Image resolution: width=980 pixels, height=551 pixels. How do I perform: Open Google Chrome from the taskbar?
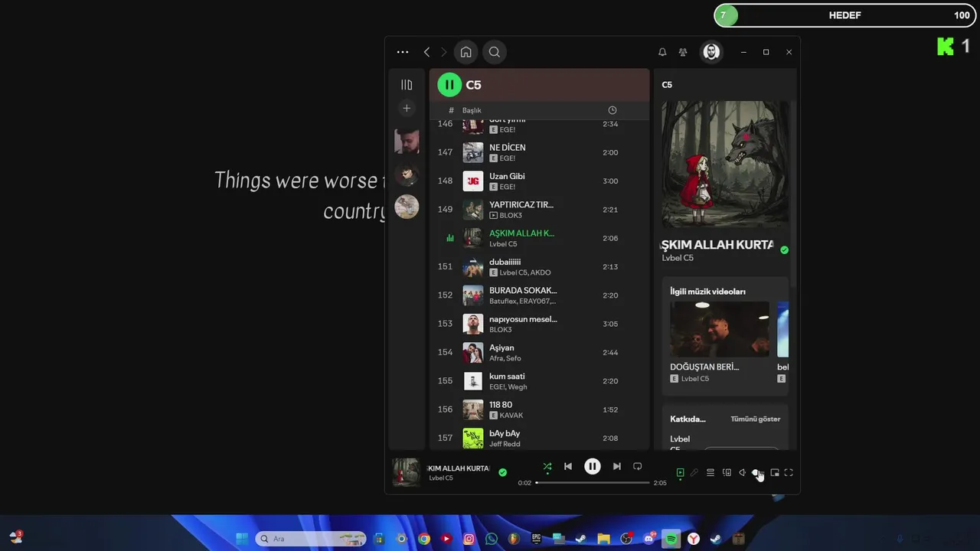[x=424, y=539]
